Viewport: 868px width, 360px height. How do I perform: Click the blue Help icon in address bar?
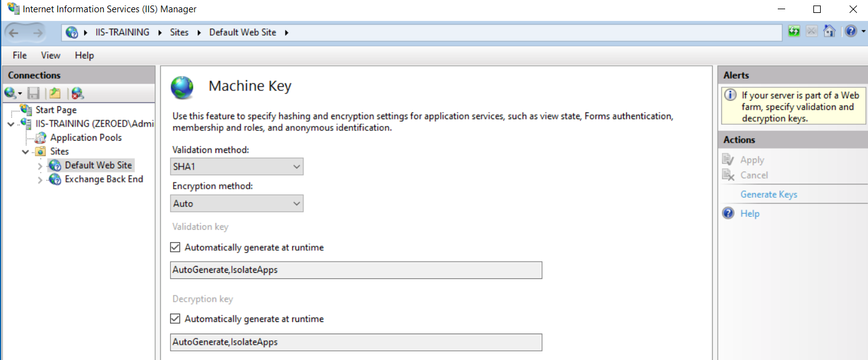(850, 31)
